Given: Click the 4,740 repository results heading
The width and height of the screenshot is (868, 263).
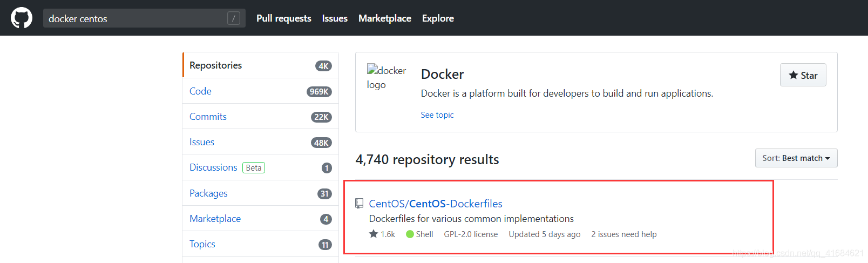Looking at the screenshot, I should [x=427, y=159].
